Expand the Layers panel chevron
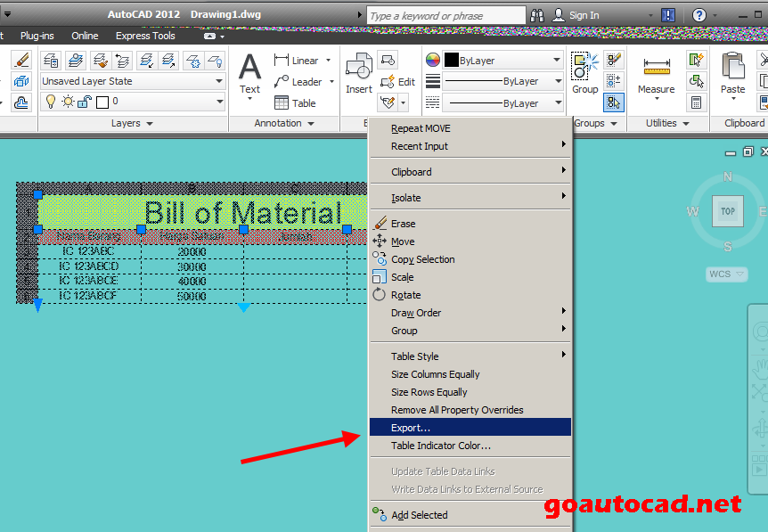Viewport: 768px width, 532px height. coord(151,123)
